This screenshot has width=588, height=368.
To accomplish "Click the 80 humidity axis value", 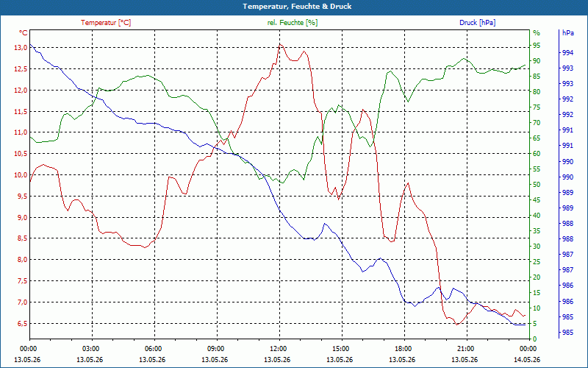I will (x=537, y=91).
